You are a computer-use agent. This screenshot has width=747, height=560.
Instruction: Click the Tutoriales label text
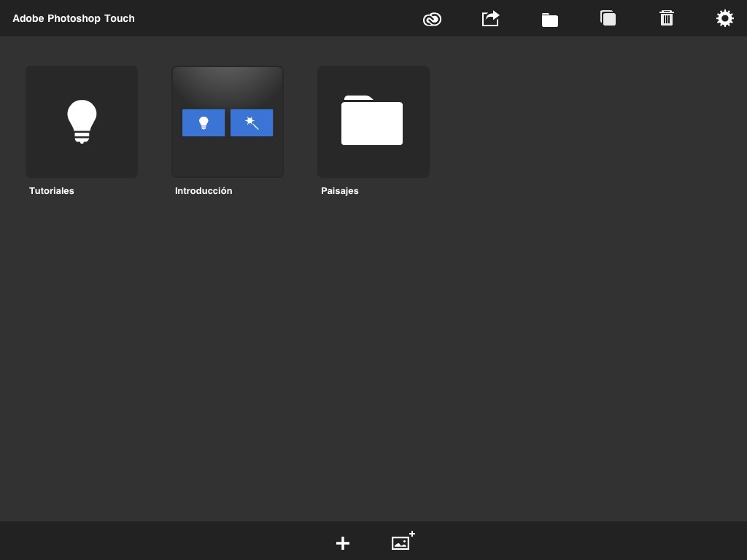pyautogui.click(x=52, y=191)
